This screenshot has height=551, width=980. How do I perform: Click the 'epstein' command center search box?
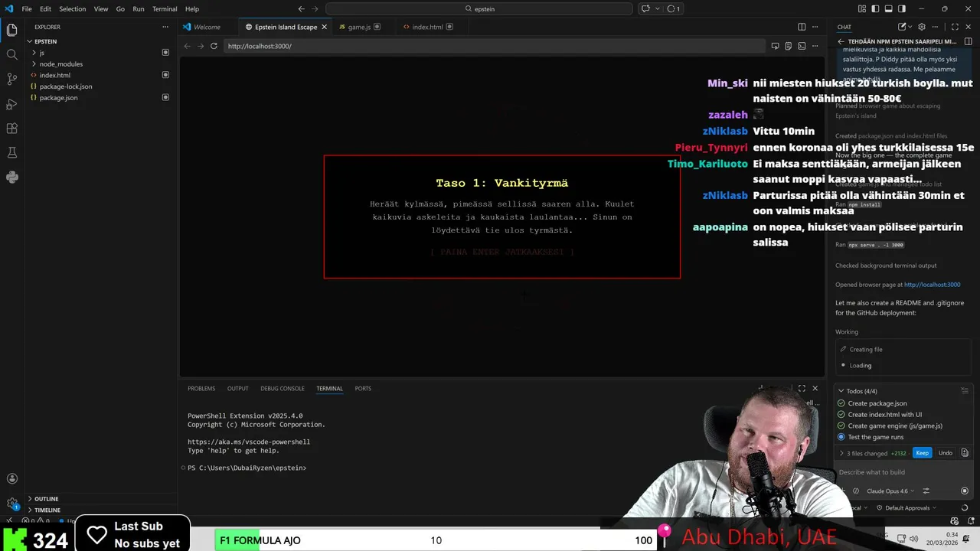pos(479,8)
